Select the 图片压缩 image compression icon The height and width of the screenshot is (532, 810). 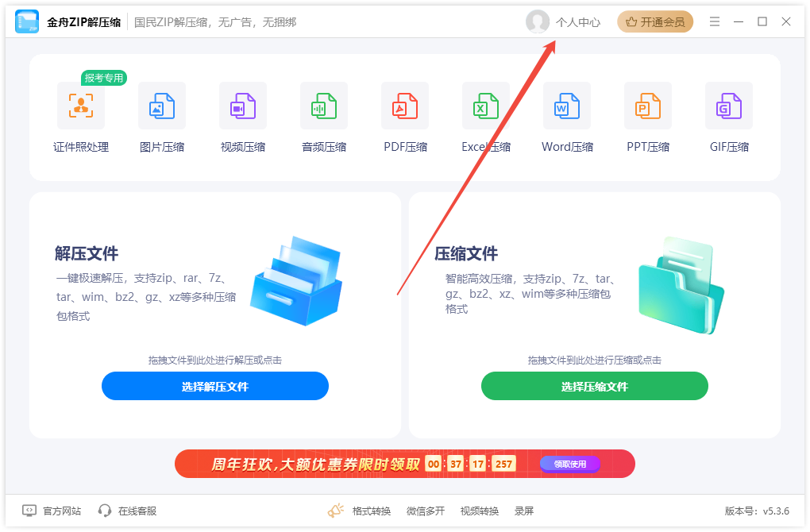[162, 106]
